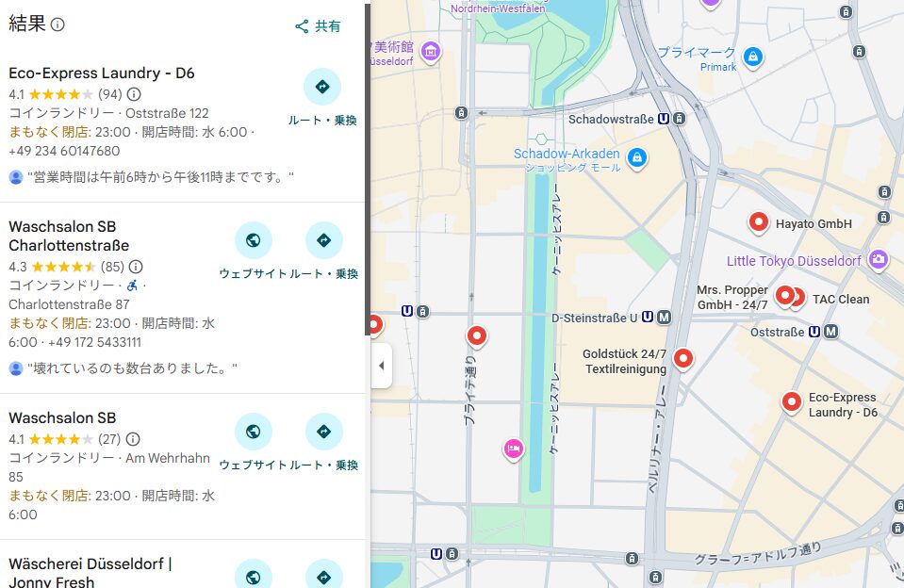Select the Eco-Express Laundry map pin

click(791, 402)
